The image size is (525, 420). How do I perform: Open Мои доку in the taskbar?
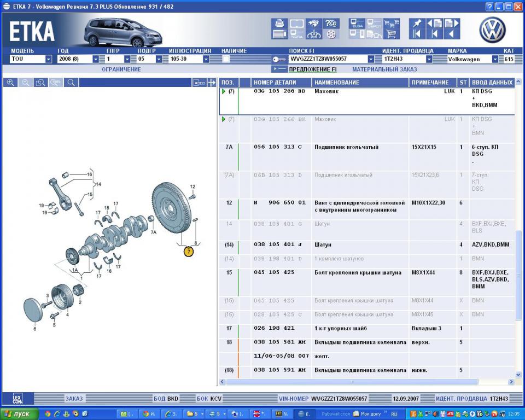click(x=367, y=414)
